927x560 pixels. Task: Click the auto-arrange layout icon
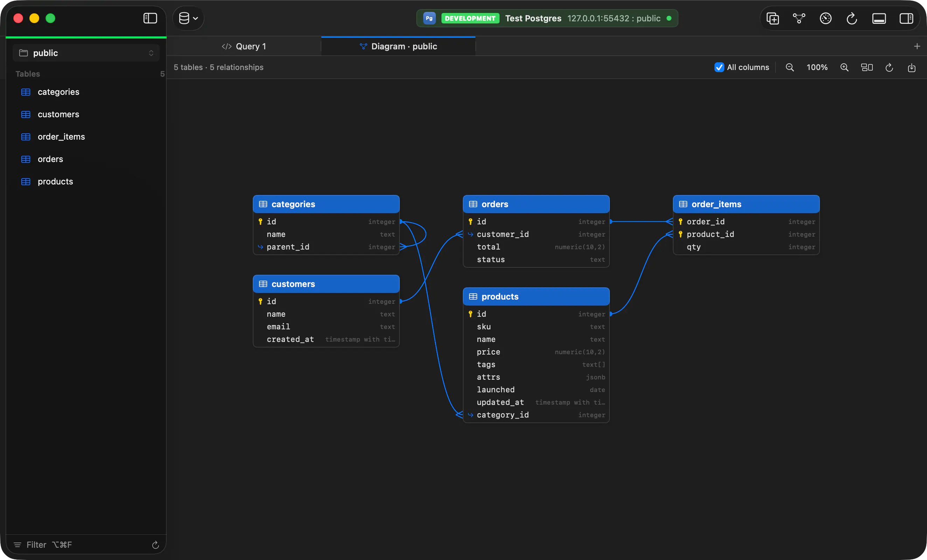coord(867,67)
